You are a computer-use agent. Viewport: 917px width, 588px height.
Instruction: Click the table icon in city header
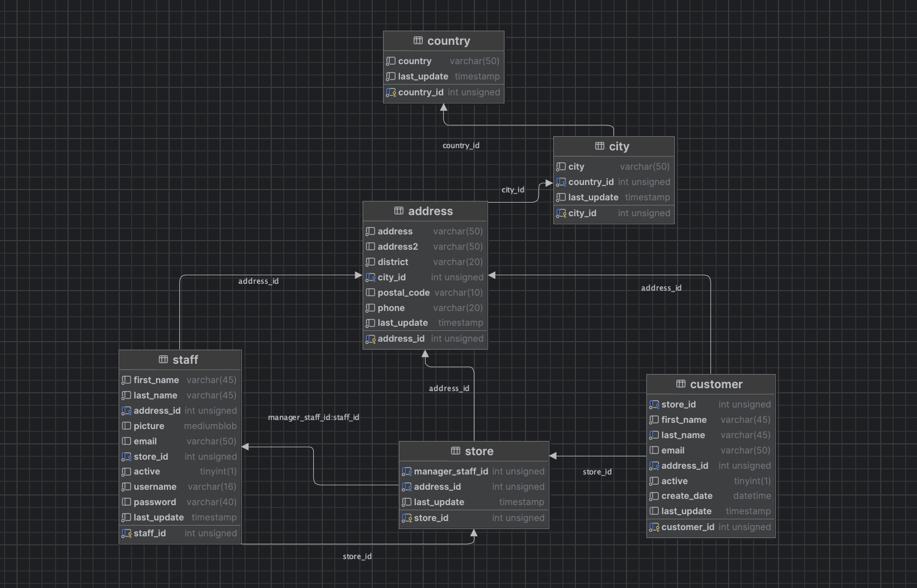coord(600,146)
